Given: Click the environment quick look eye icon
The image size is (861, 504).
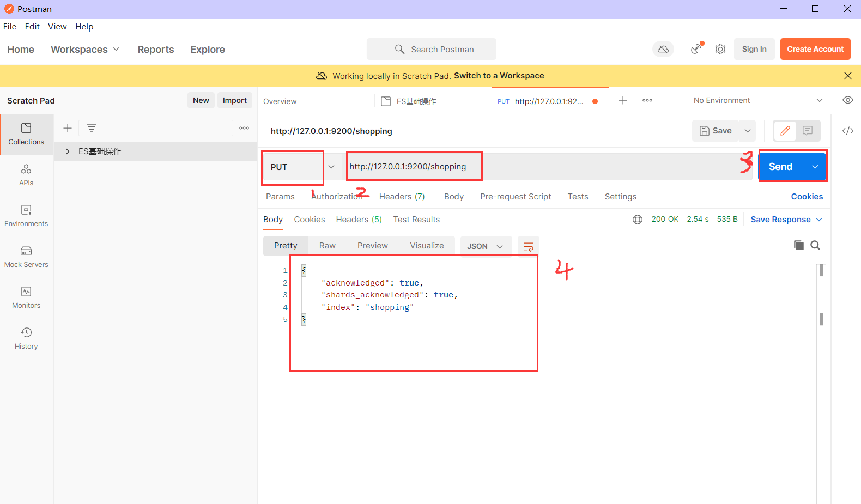Looking at the screenshot, I should [x=848, y=100].
